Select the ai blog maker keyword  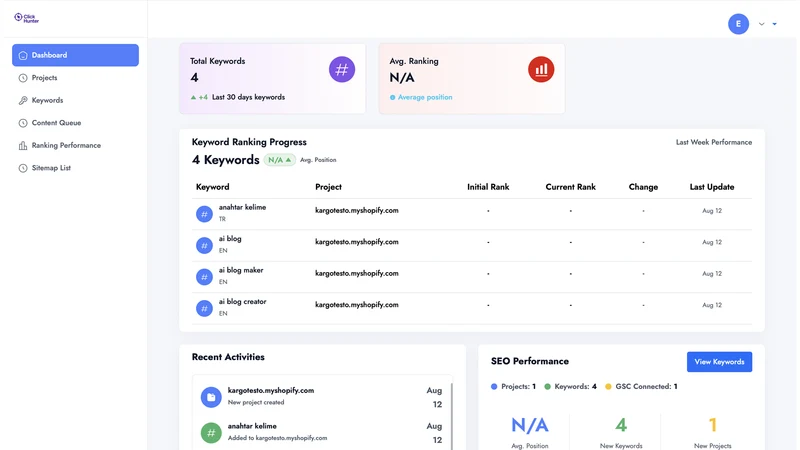tap(241, 270)
